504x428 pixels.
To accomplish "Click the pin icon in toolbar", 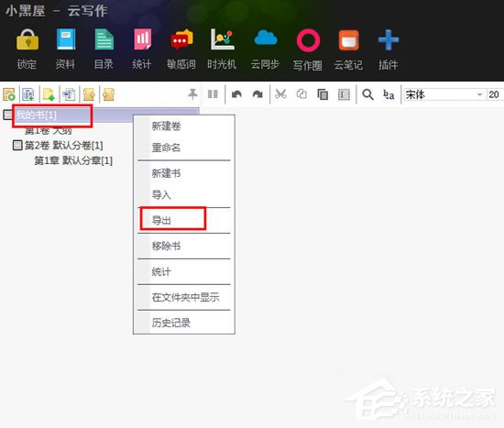I will (192, 94).
